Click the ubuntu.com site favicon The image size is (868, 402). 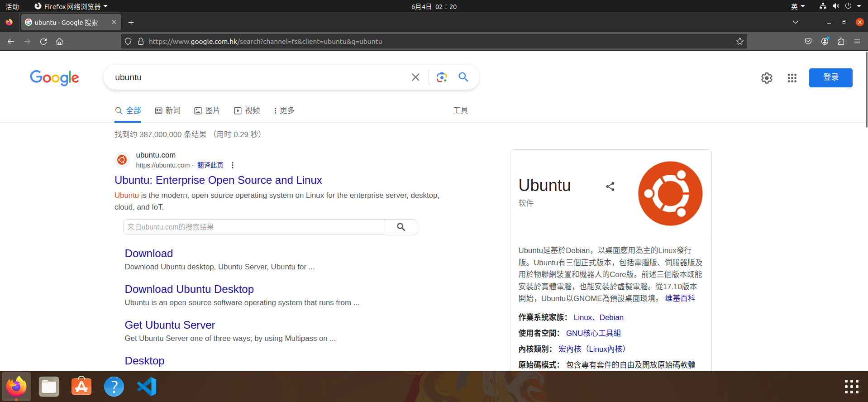pyautogui.click(x=122, y=160)
